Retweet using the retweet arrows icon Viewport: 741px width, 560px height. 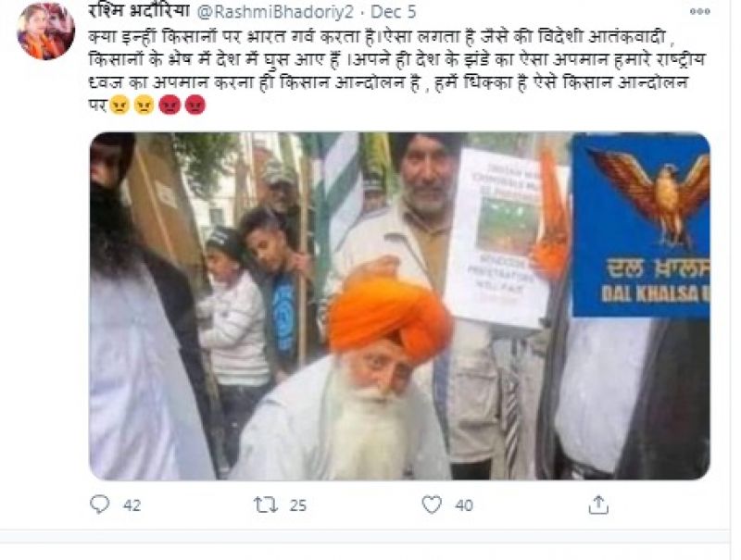(265, 505)
